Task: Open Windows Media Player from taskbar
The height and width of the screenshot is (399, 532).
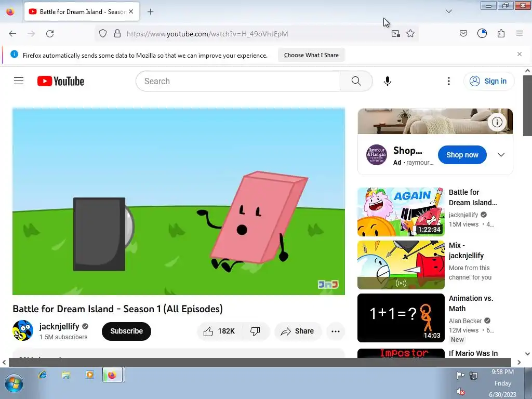Action: click(89, 375)
